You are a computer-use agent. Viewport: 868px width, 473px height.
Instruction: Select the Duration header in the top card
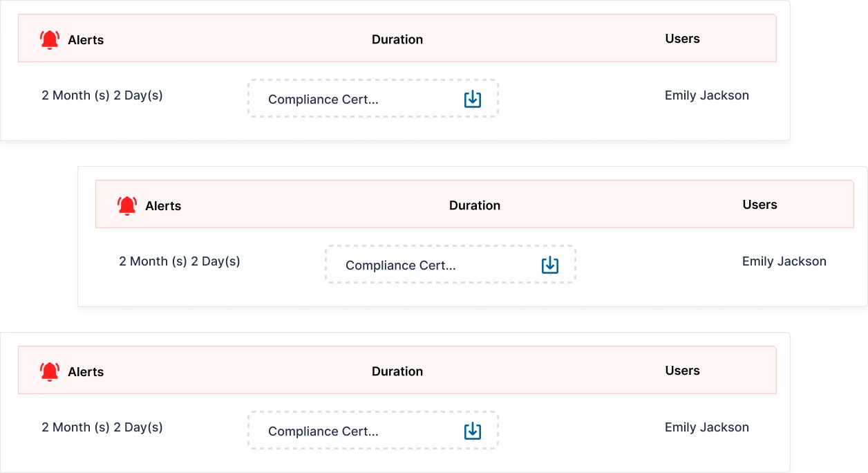click(x=397, y=39)
